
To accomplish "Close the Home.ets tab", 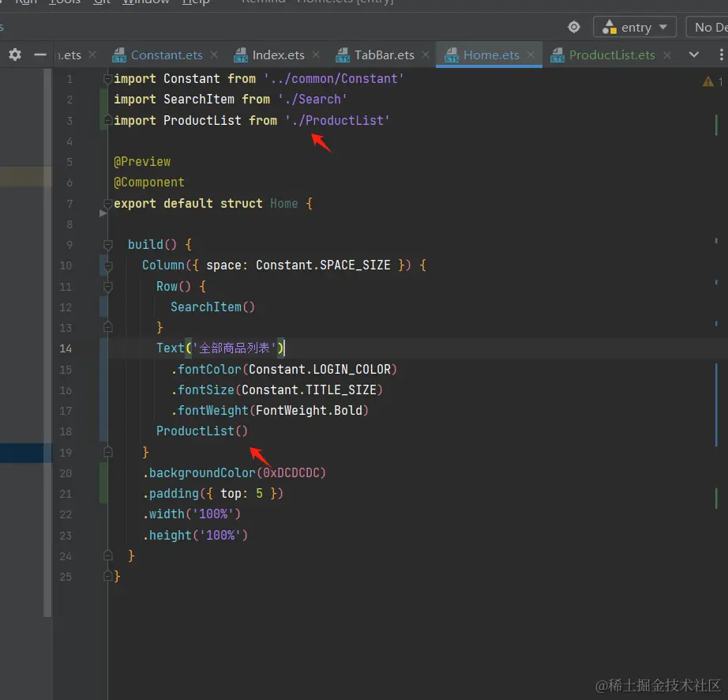I will pos(531,55).
